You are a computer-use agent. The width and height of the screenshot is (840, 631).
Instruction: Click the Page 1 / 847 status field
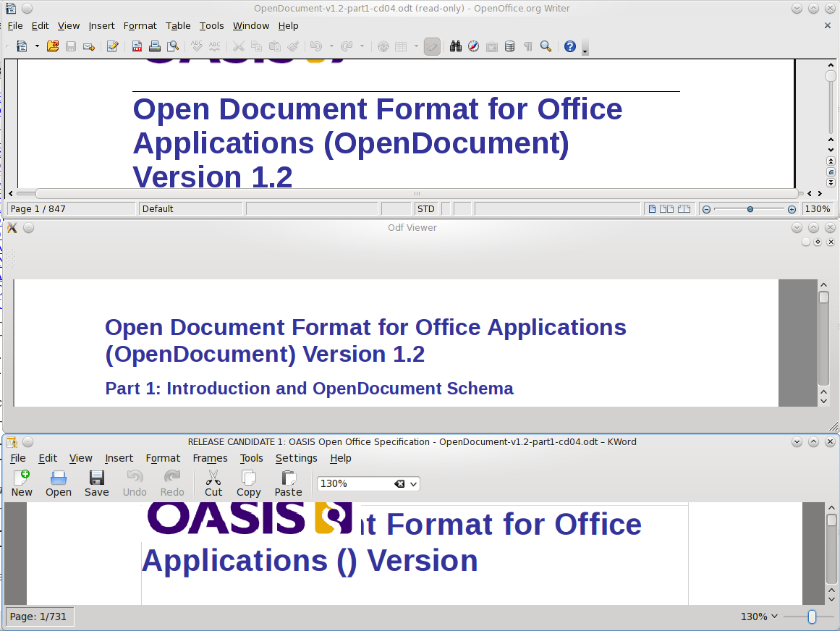coord(71,209)
